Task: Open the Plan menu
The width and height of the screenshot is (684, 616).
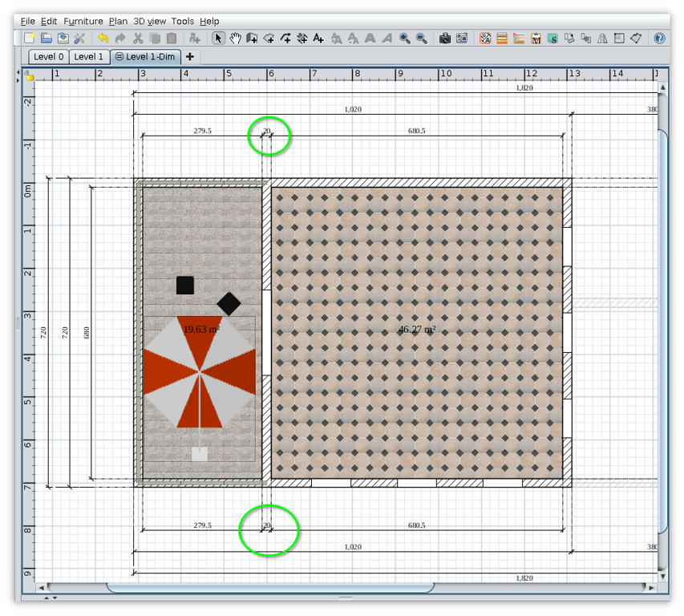Action: pos(118,21)
